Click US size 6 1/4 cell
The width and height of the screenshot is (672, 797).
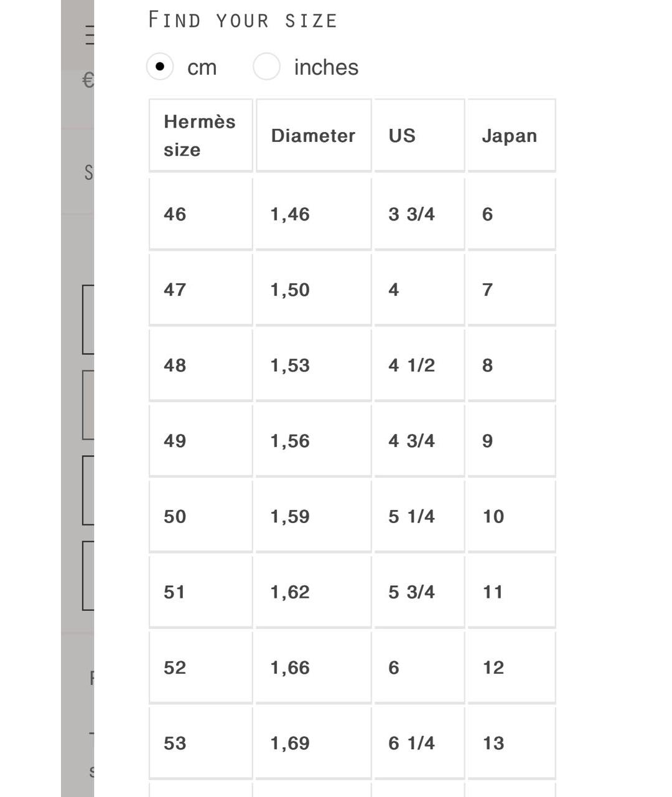click(419, 743)
